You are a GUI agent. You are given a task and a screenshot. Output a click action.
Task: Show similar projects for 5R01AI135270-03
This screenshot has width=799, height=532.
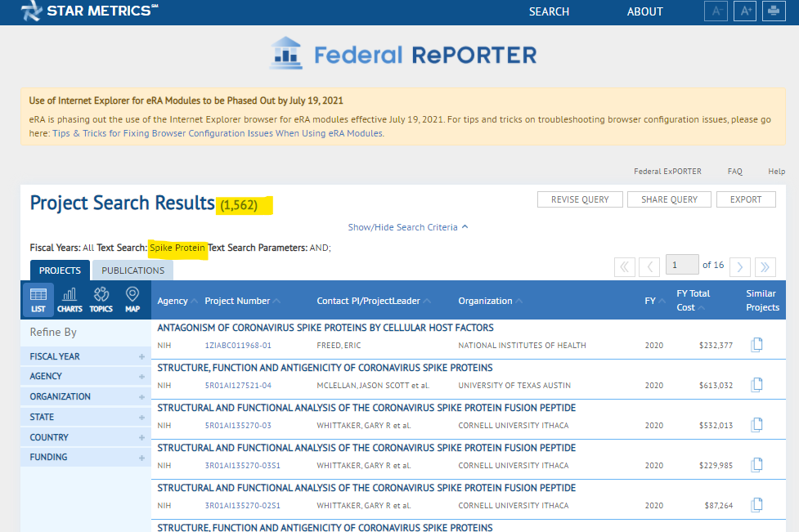tap(756, 425)
